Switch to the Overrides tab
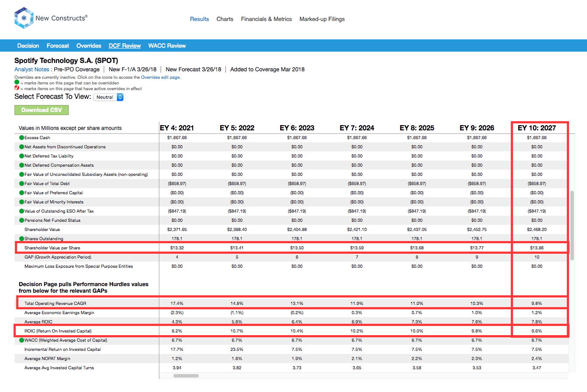587x392 pixels. pyautogui.click(x=89, y=45)
